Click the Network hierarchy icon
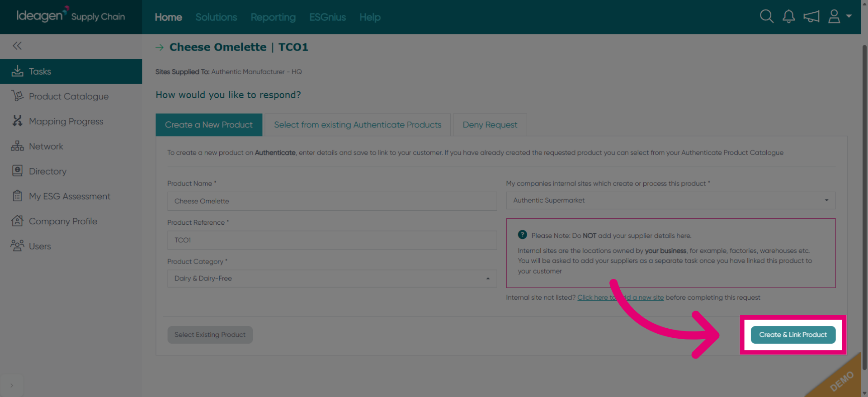 coord(17,146)
